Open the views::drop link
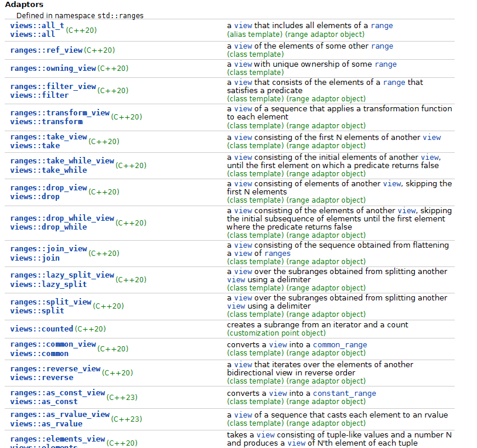Viewport: 477px width, 448px height. point(35,197)
